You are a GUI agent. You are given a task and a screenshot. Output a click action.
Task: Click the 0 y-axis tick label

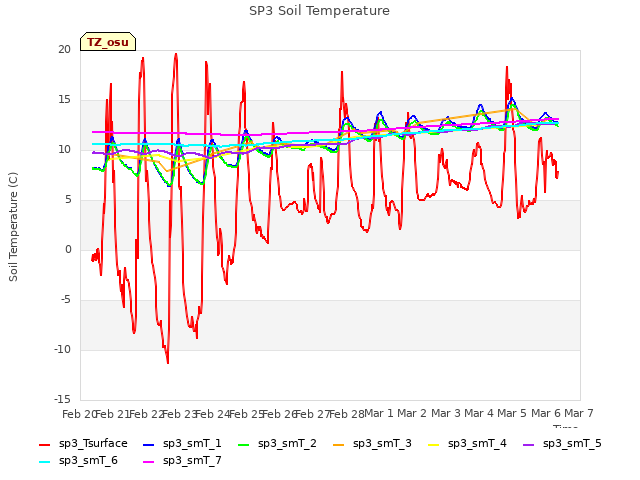tap(68, 249)
